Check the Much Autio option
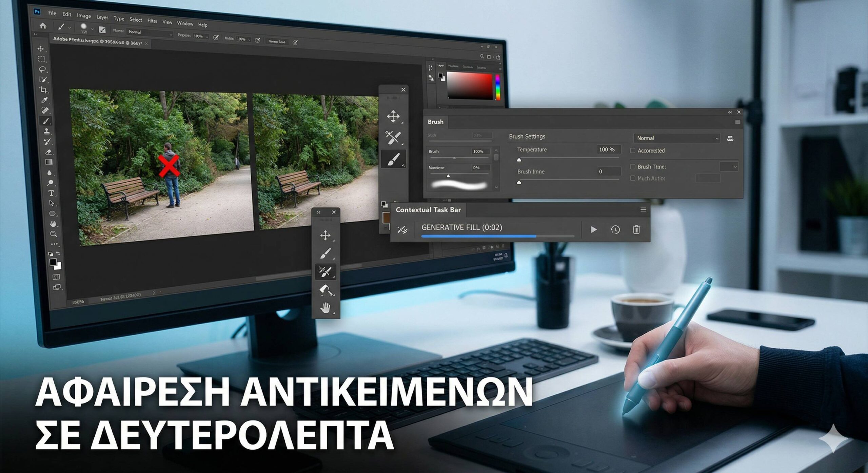 pos(633,178)
